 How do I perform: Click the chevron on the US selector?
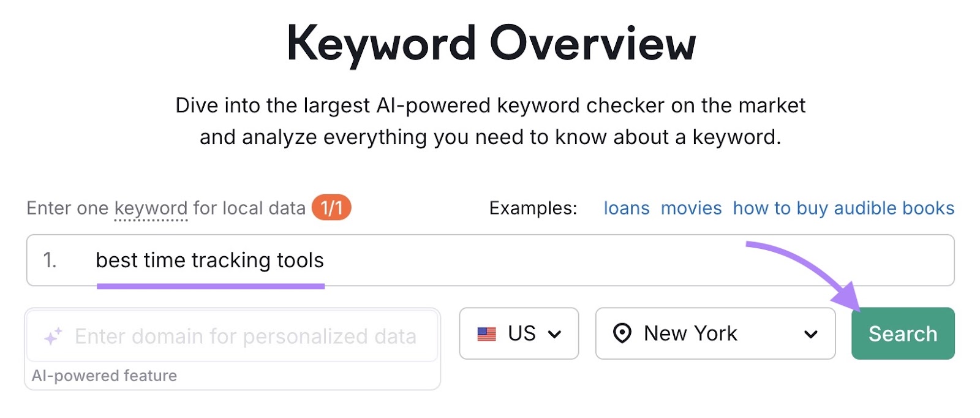pos(556,335)
